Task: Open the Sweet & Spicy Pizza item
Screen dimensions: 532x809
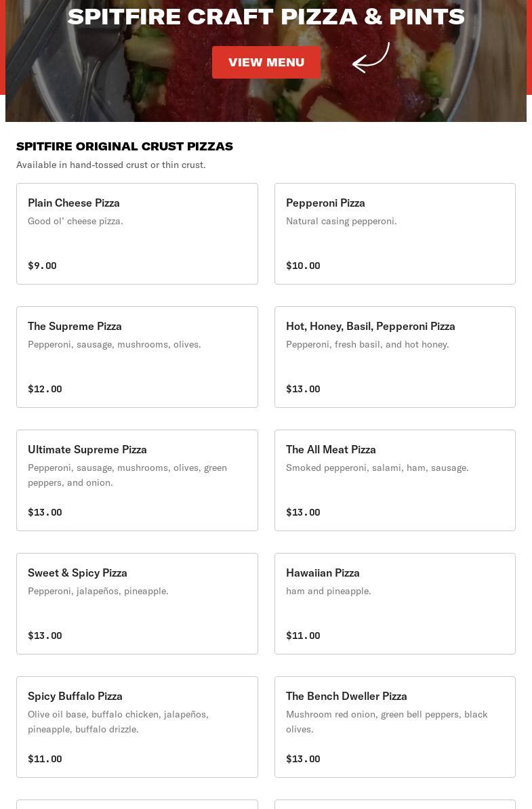Action: [137, 604]
